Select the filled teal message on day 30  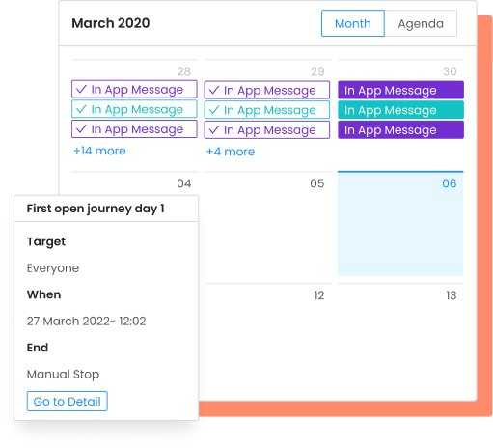[x=400, y=110]
